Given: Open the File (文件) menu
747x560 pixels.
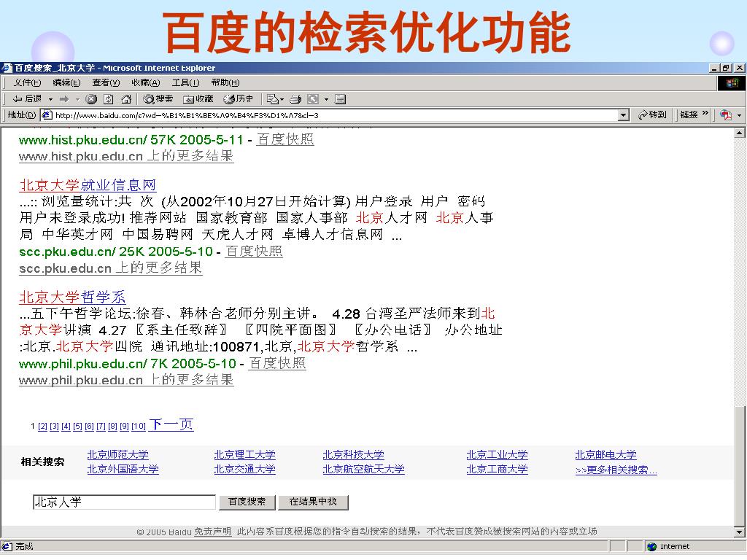Looking at the screenshot, I should pyautogui.click(x=27, y=83).
